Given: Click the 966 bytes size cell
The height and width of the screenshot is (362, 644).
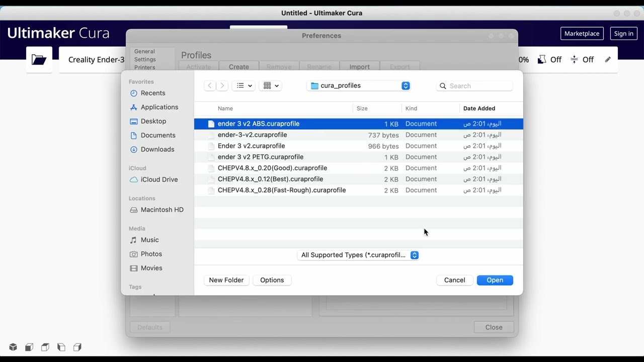Looking at the screenshot, I should (x=383, y=146).
